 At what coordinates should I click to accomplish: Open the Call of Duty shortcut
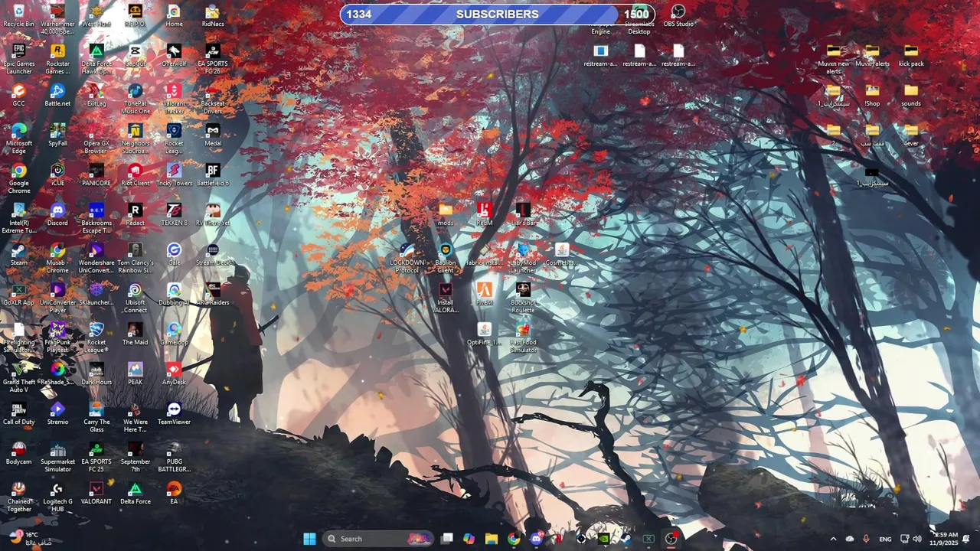pyautogui.click(x=19, y=413)
